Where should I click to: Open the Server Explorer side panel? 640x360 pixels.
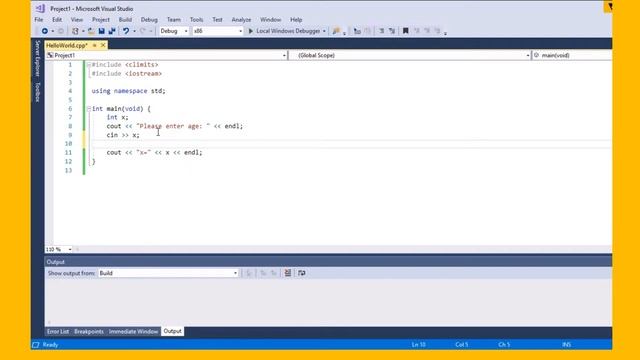coord(38,58)
